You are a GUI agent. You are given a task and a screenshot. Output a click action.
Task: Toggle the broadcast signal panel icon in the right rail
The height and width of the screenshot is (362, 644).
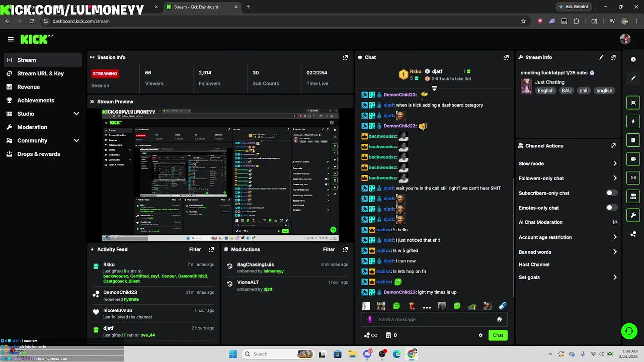point(633,177)
